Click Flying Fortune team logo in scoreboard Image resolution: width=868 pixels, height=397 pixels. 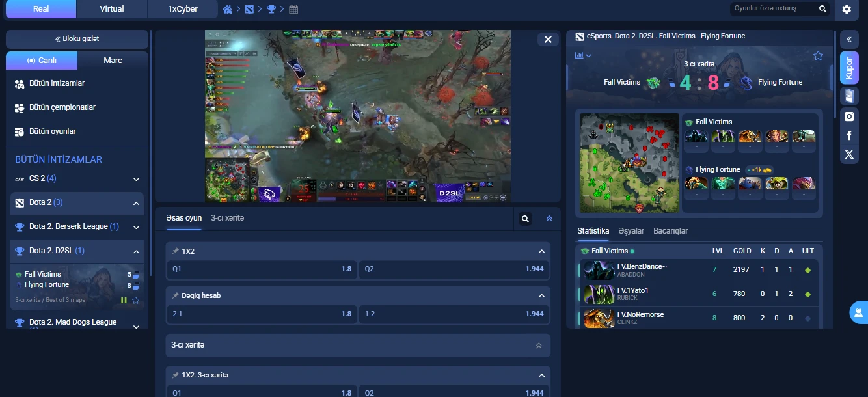(746, 83)
